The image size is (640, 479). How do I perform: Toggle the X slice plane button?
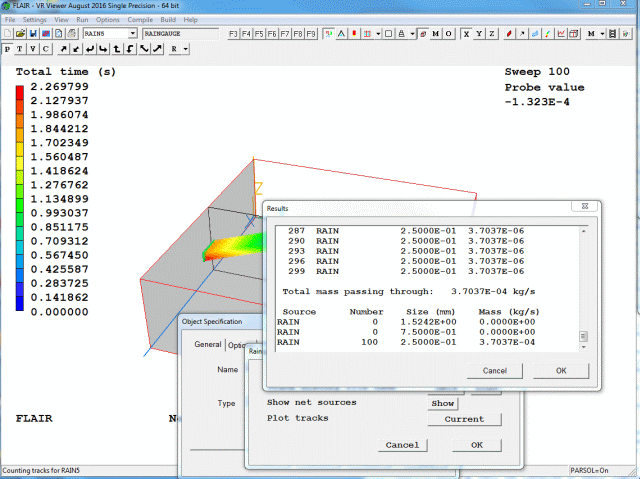464,33
